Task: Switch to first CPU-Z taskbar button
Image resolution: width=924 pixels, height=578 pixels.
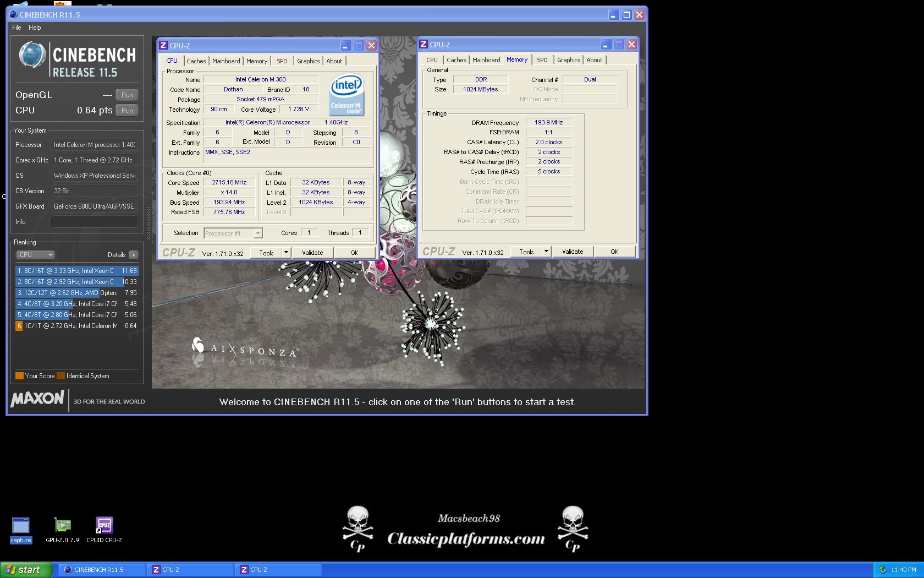Action: click(190, 570)
